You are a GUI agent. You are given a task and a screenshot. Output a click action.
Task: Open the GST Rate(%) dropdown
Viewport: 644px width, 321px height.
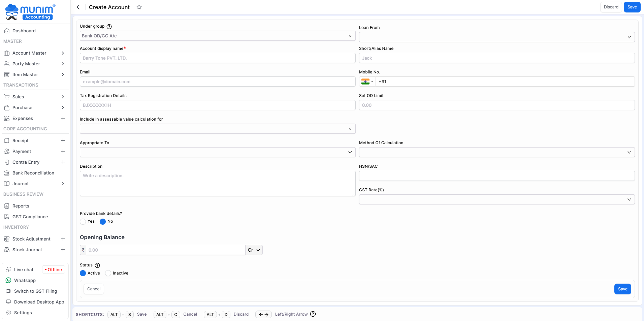pyautogui.click(x=496, y=199)
